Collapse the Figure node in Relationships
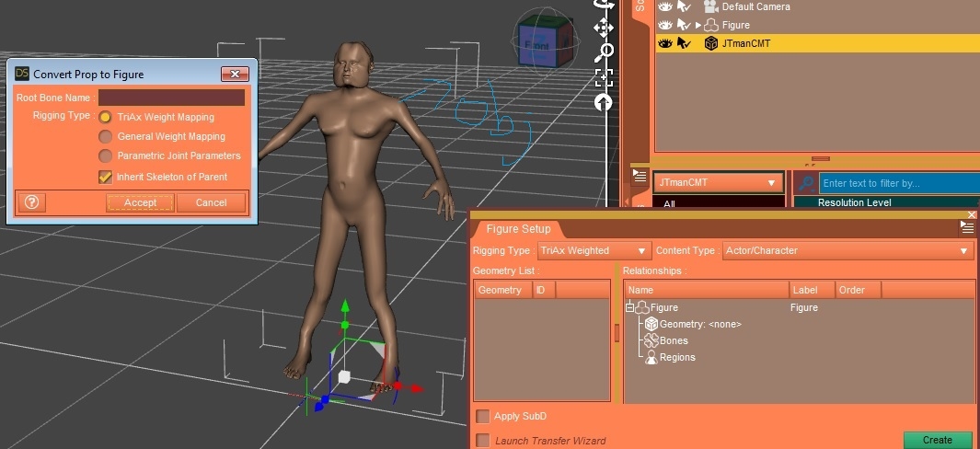This screenshot has height=449, width=980. (630, 307)
